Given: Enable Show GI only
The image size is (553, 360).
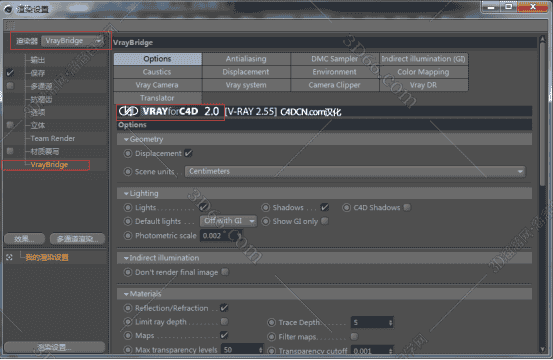Looking at the screenshot, I should click(x=325, y=221).
